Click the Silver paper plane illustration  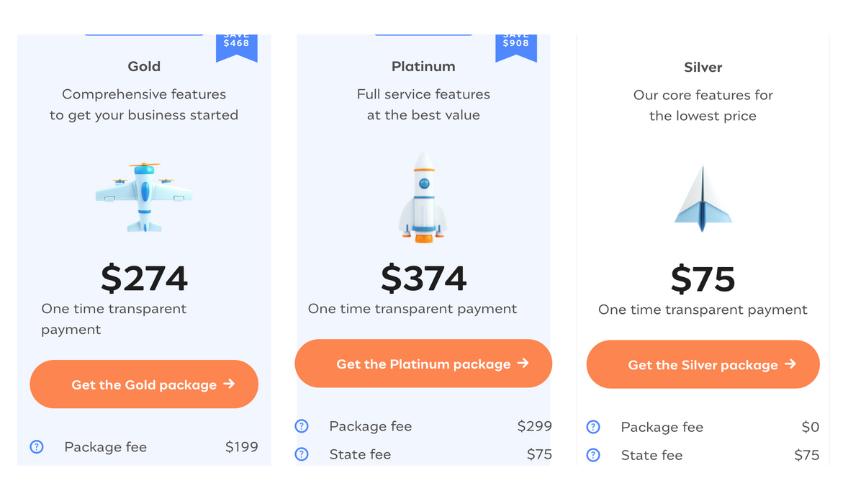(703, 198)
